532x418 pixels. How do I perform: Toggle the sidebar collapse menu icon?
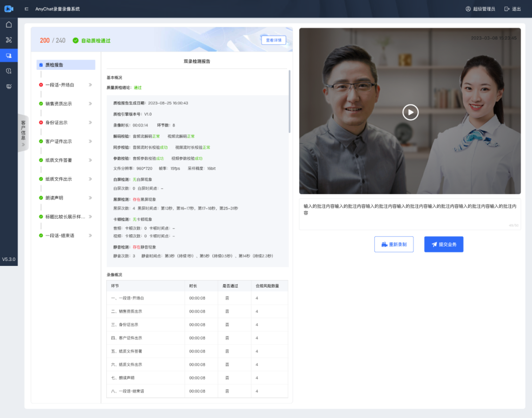[x=26, y=9]
